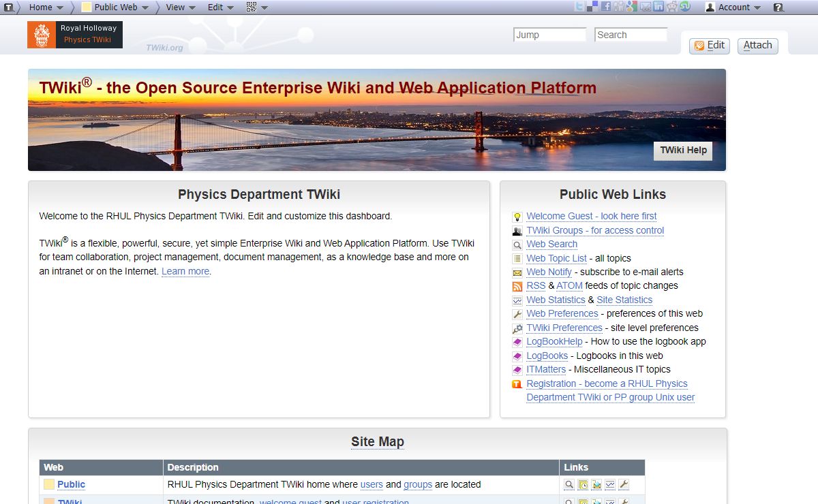818x504 pixels.
Task: Click notify envelope icon in Public row
Action: click(x=596, y=485)
